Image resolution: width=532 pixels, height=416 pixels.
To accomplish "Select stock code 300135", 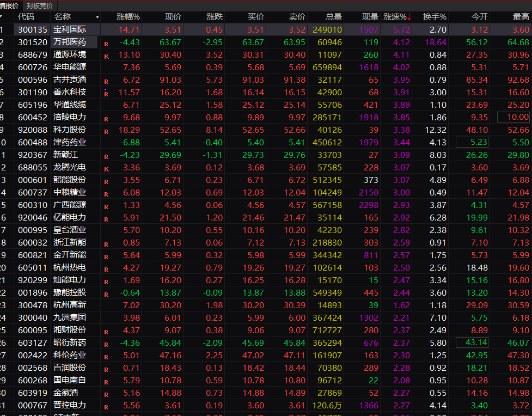I will point(33,29).
